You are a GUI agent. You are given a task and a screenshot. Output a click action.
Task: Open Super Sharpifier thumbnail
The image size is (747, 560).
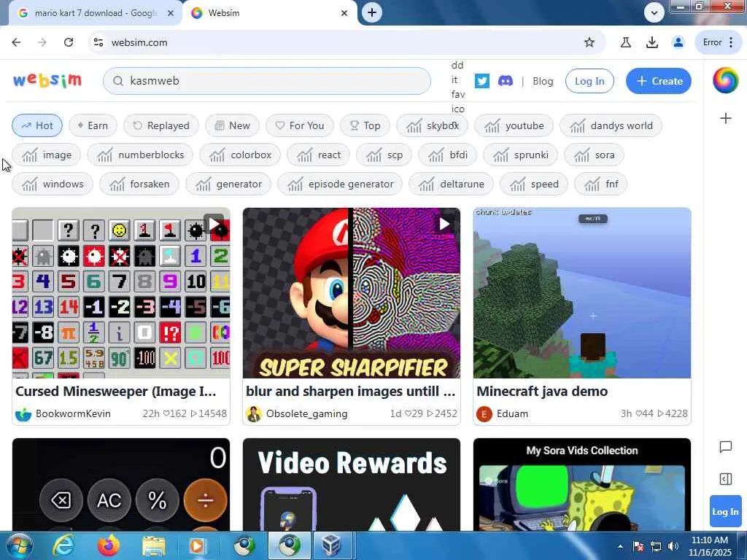352,293
